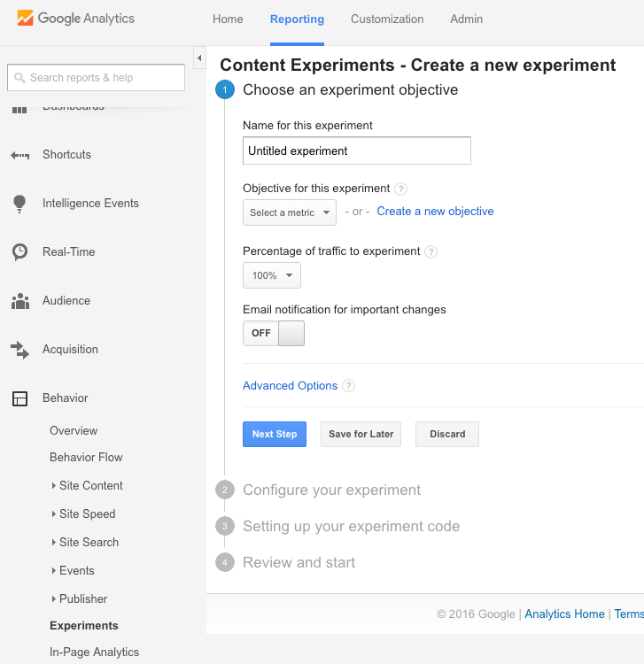The image size is (644, 664).
Task: Turn on email notification toggle
Action: [x=273, y=333]
